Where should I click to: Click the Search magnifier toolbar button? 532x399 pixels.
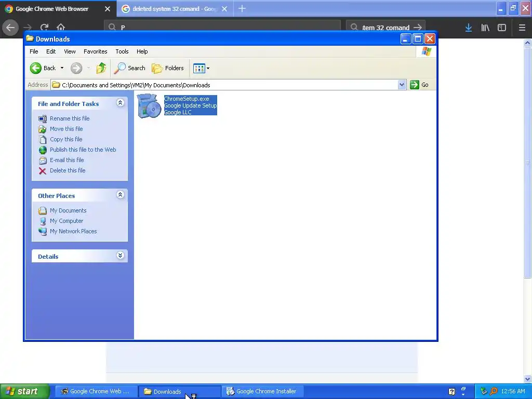click(x=129, y=68)
